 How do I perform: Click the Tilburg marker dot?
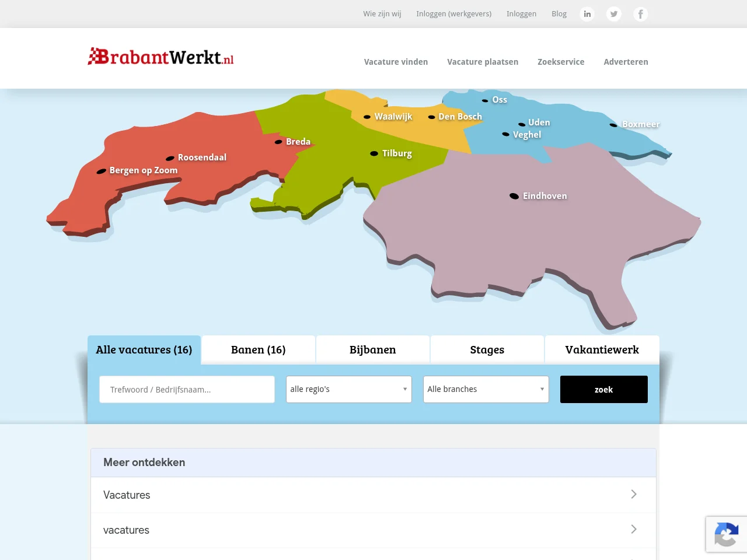(x=374, y=153)
